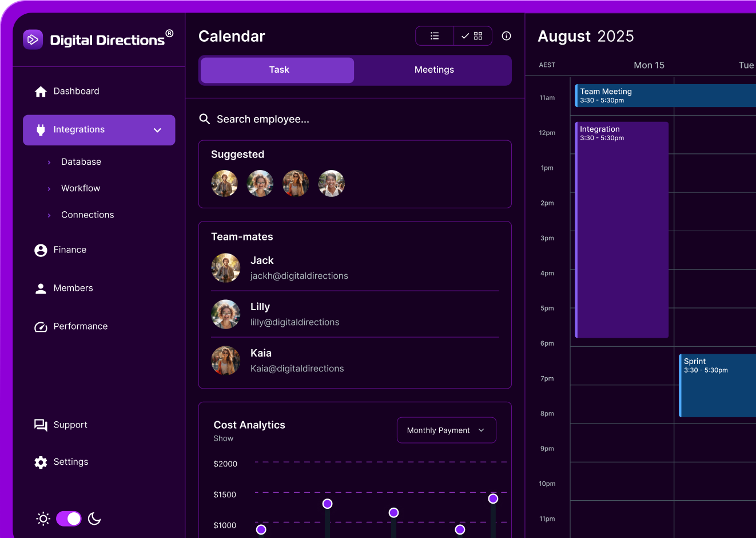This screenshot has height=538, width=756.
Task: Click the chart data point just below $1500 line at right
Action: pos(493,499)
